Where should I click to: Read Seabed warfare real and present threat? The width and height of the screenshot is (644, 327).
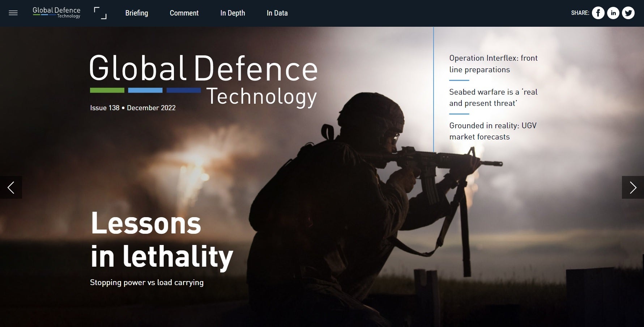click(493, 98)
